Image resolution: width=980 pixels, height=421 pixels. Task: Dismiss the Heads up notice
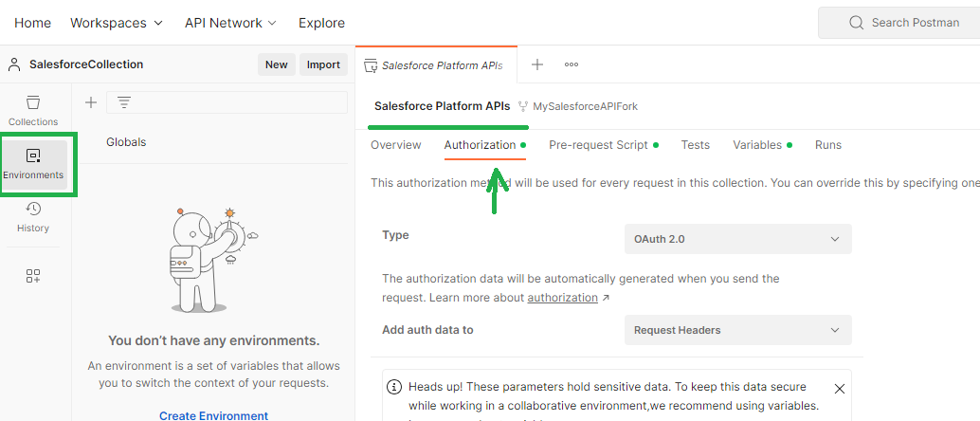840,389
